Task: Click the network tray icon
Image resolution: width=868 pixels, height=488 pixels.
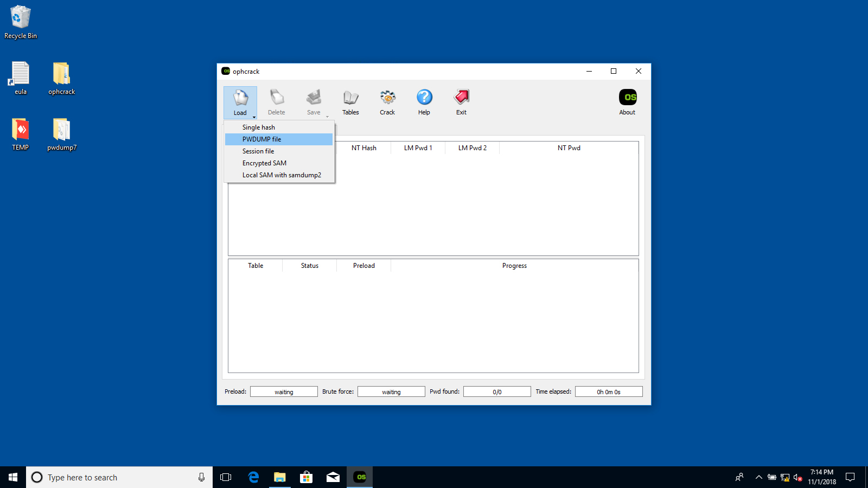Action: (x=785, y=477)
